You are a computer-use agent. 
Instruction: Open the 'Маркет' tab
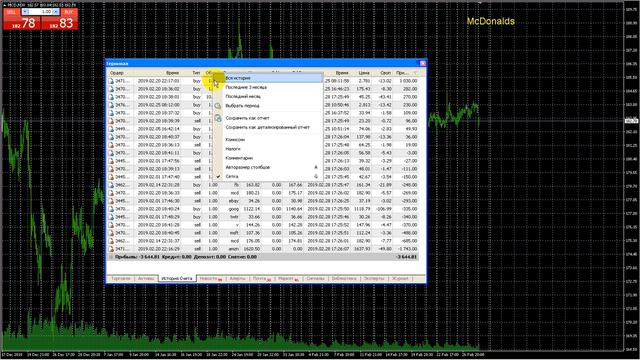(x=288, y=278)
